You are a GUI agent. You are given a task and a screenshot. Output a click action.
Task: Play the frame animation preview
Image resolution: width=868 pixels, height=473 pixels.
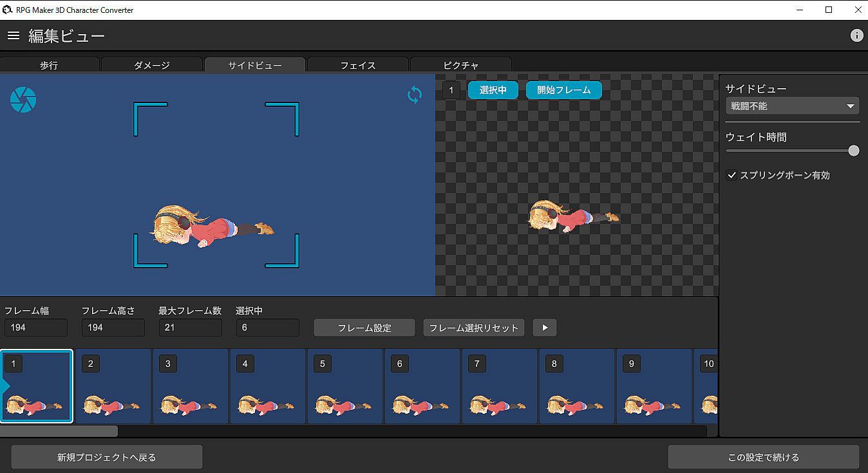tap(544, 328)
